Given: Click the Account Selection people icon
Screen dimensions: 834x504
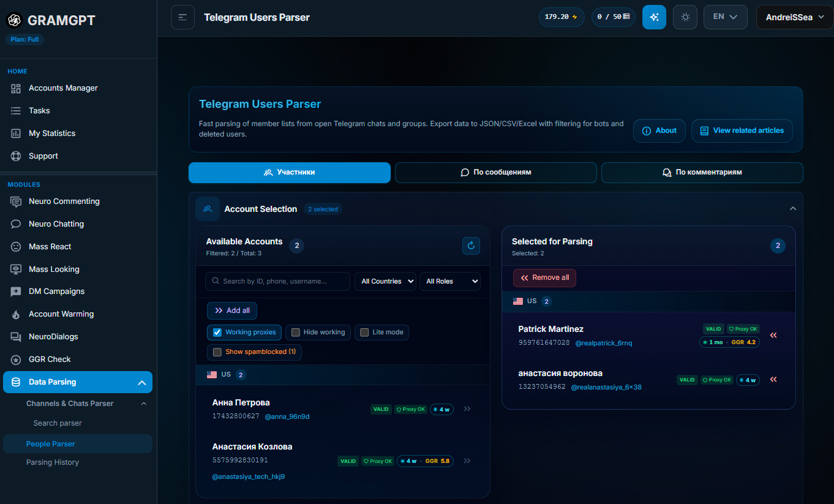Looking at the screenshot, I should click(208, 209).
